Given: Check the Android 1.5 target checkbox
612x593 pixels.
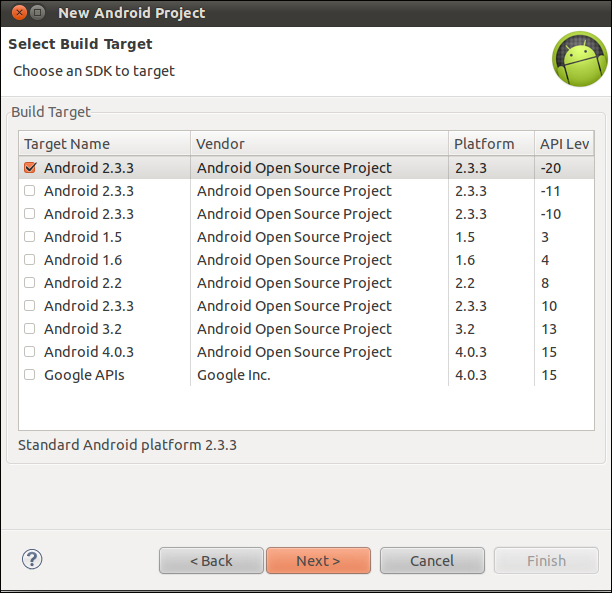Looking at the screenshot, I should [x=30, y=237].
